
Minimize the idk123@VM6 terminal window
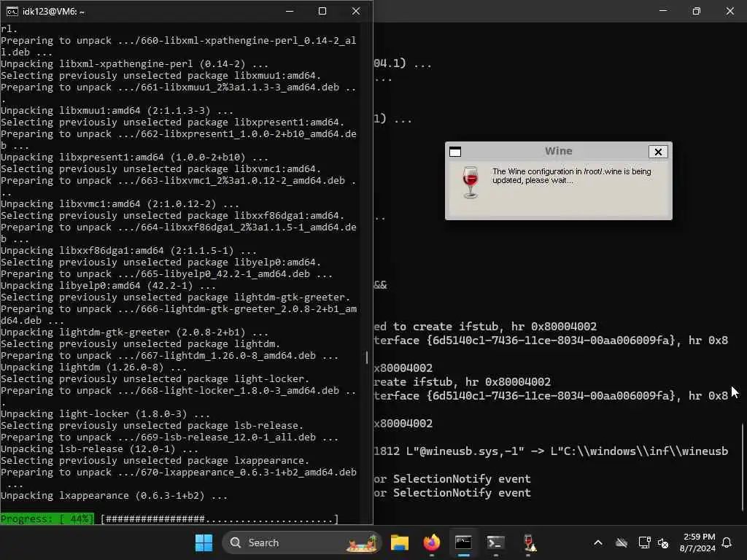(x=290, y=11)
